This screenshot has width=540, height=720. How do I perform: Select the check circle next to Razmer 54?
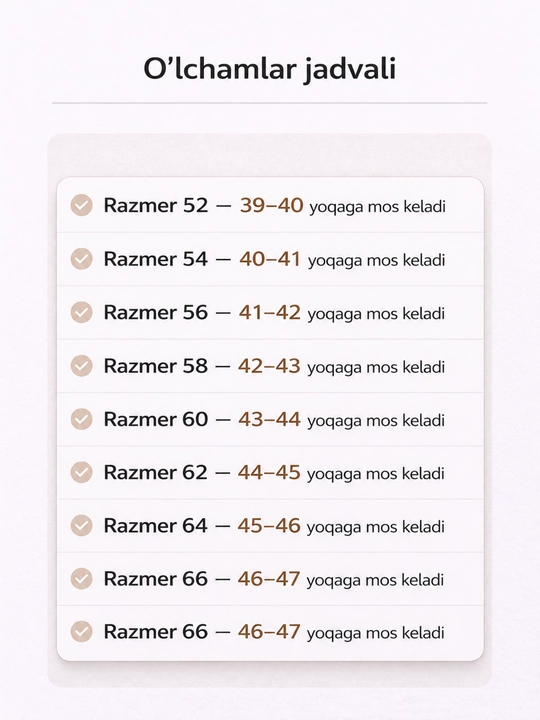[82, 259]
